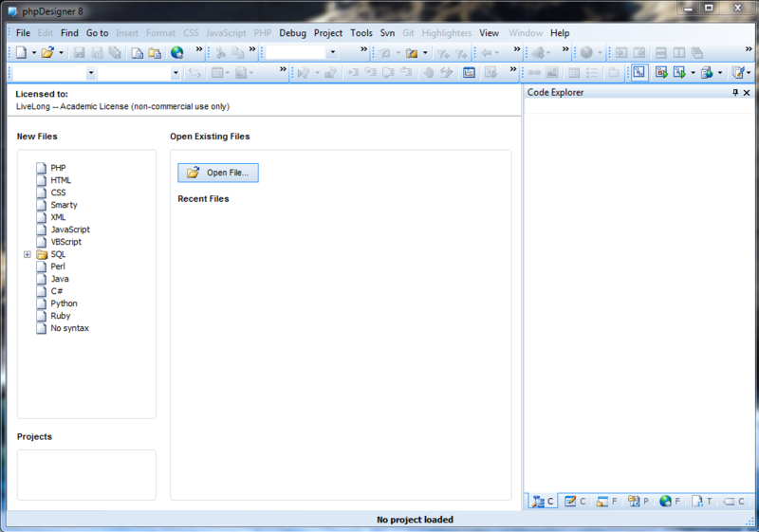Open the File menu
The image size is (759, 532).
coord(23,33)
